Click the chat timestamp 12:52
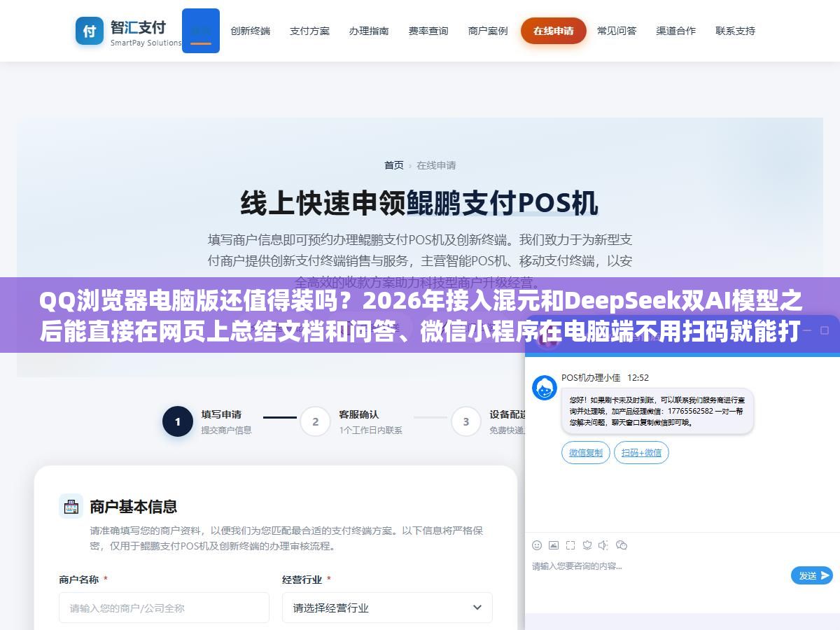Image resolution: width=840 pixels, height=630 pixels. [638, 377]
